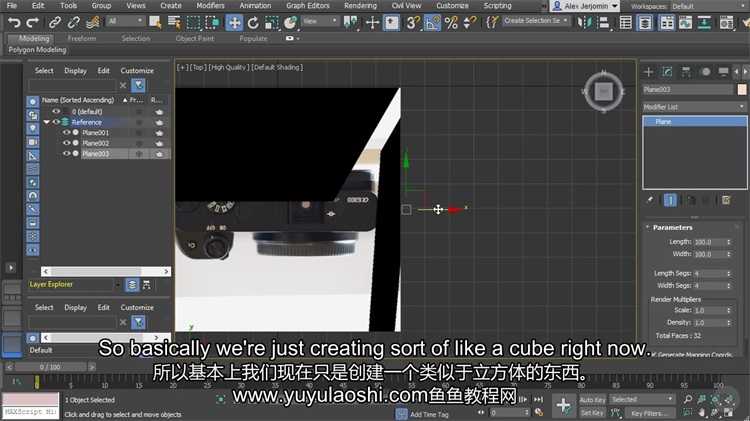Click the ViewCube in the viewport
The width and height of the screenshot is (750, 421).
(x=603, y=93)
